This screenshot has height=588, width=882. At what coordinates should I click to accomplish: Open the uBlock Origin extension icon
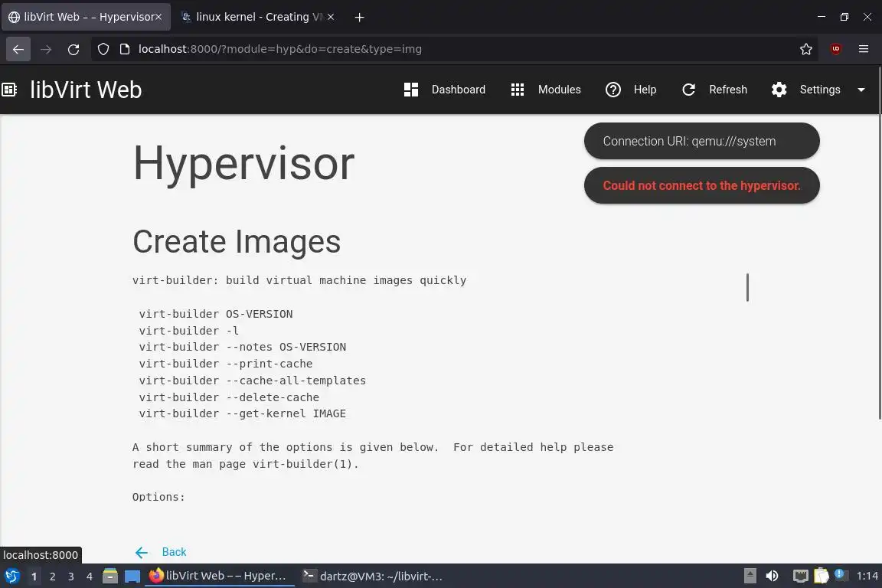point(836,50)
